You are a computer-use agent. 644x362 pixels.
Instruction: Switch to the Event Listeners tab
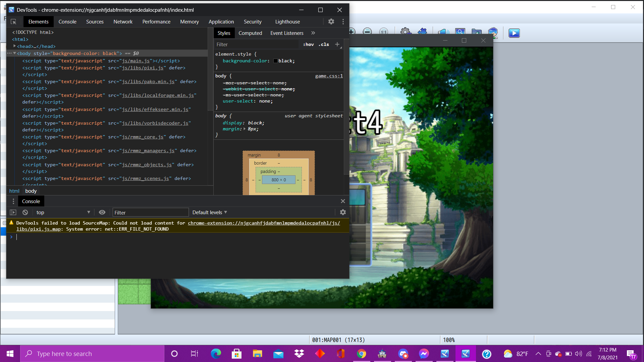point(287,33)
